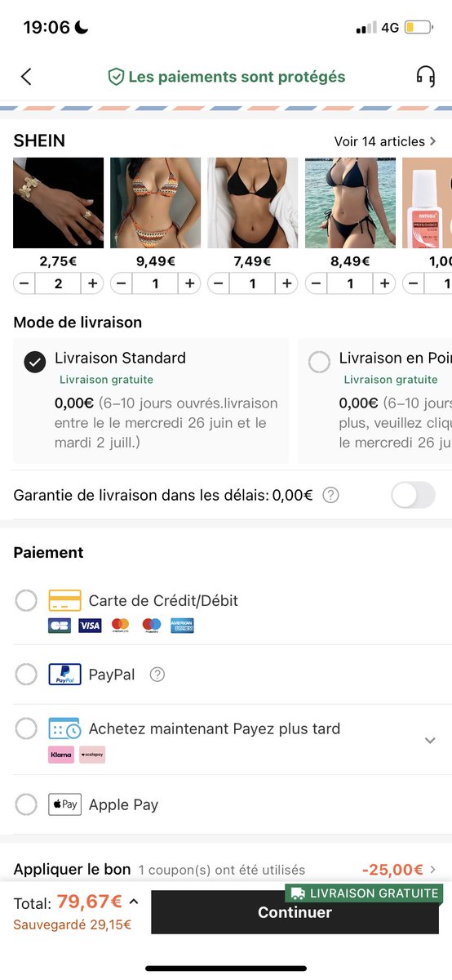
Task: Select PayPal payment radio button
Action: (26, 675)
